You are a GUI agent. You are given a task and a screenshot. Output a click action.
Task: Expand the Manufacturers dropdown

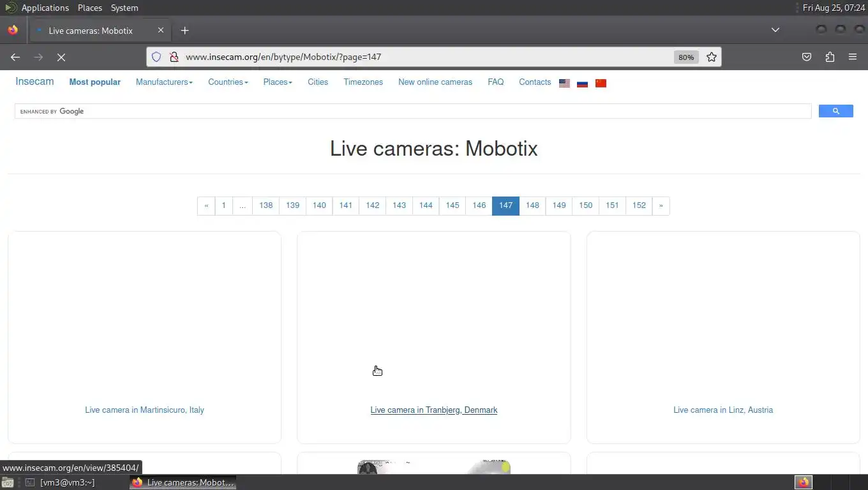click(164, 82)
